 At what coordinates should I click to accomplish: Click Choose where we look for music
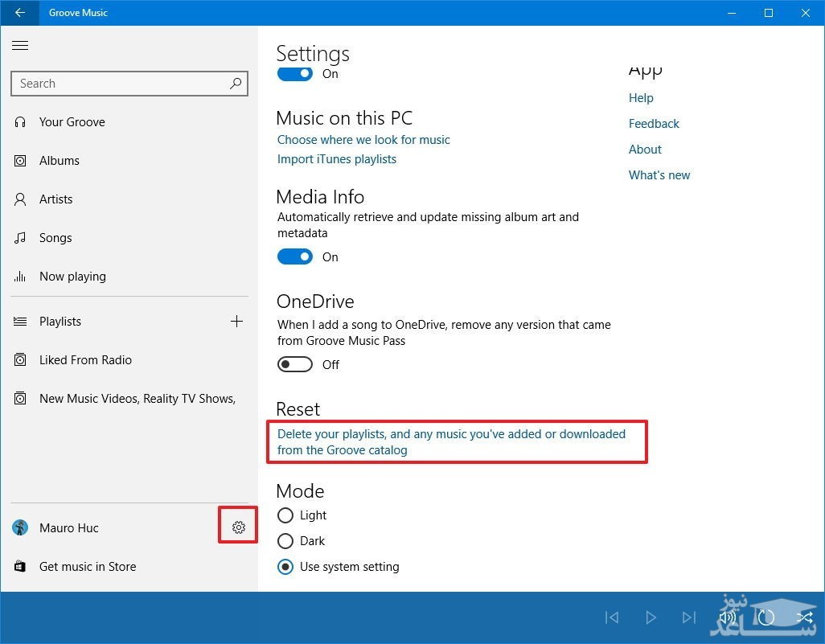coord(363,140)
